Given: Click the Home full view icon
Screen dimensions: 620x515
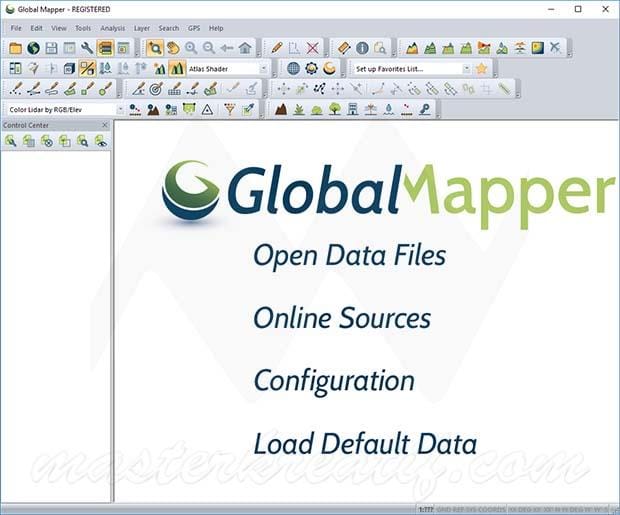Looking at the screenshot, I should pyautogui.click(x=245, y=48).
